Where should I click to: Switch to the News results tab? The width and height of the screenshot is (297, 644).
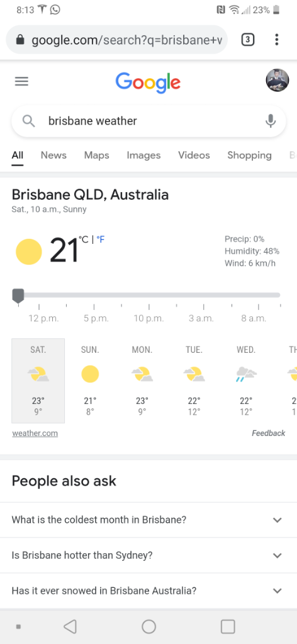point(53,155)
